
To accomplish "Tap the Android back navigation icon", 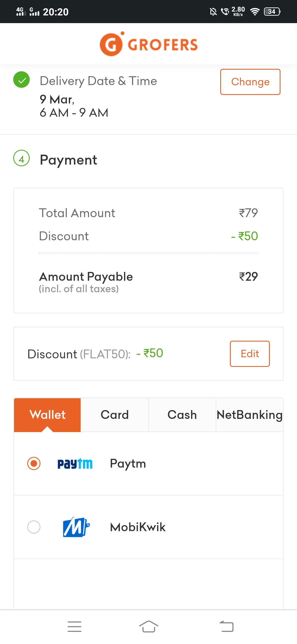I will 226,627.
